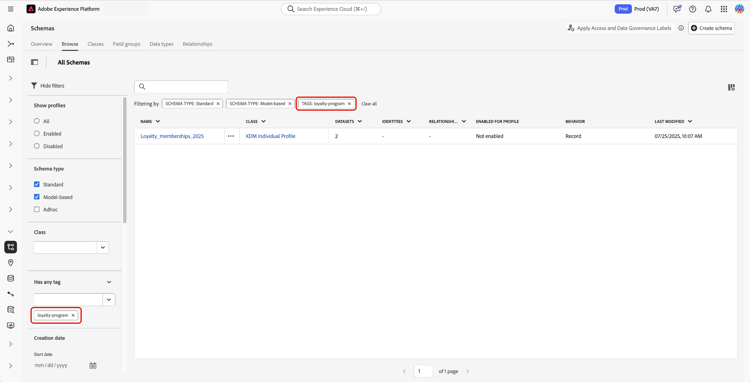Open the Datasets database sidebar icon
750x382 pixels.
pos(11,279)
